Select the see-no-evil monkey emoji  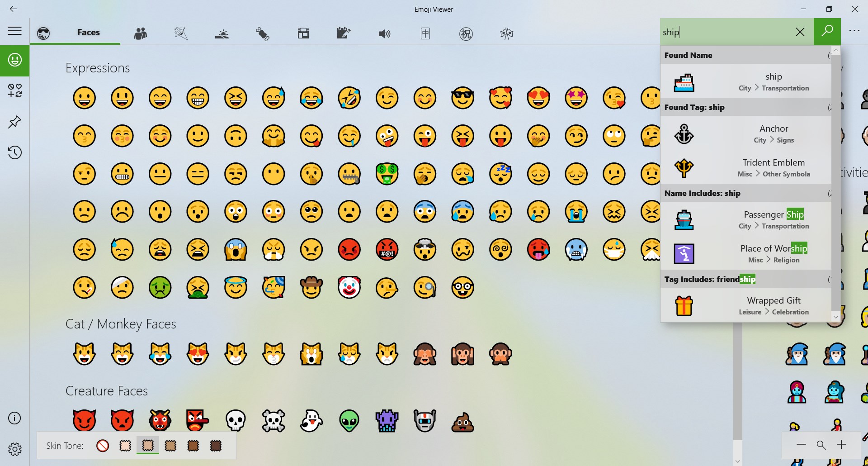pos(425,354)
